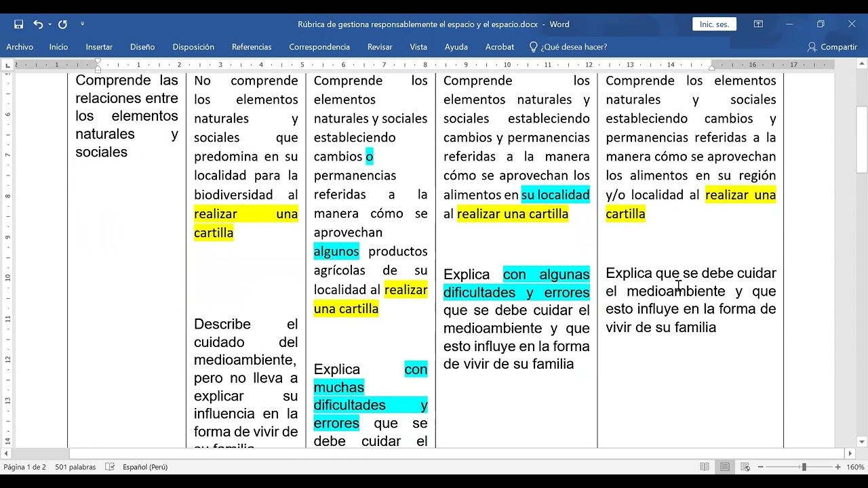
Task: Open the Archivo tab
Action: click(20, 47)
